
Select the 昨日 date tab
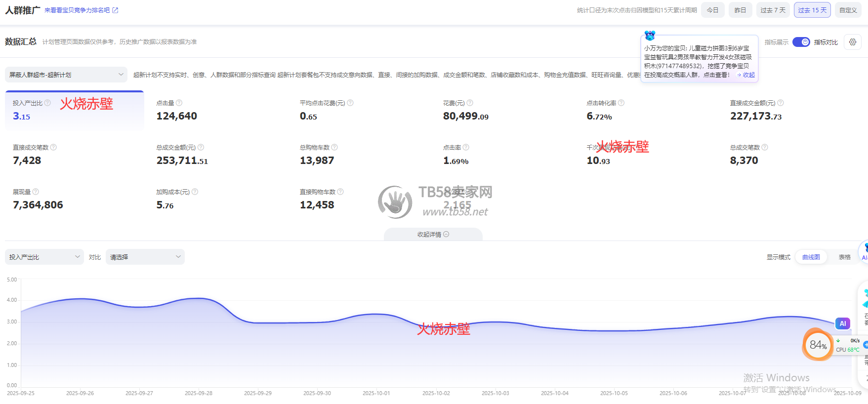point(740,10)
